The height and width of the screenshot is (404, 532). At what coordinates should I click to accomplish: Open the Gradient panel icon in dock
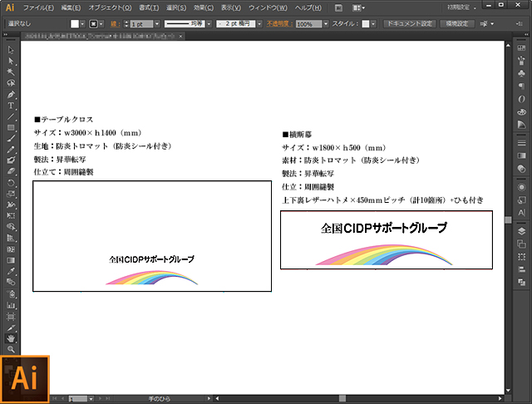coord(521,155)
